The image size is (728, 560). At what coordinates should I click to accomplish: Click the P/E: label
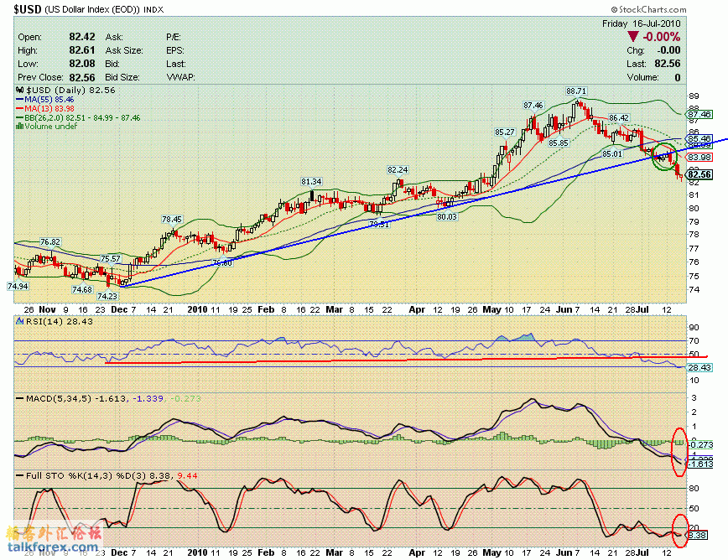174,37
